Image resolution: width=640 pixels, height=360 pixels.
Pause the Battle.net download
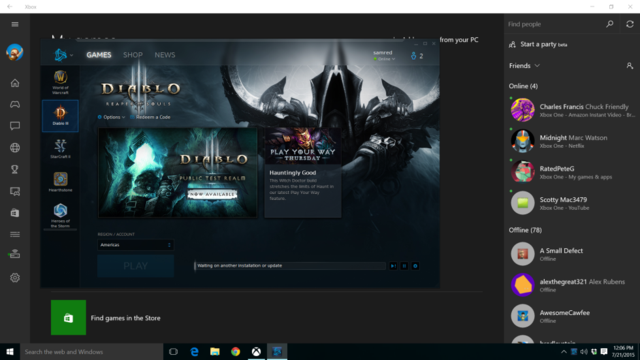[404, 266]
